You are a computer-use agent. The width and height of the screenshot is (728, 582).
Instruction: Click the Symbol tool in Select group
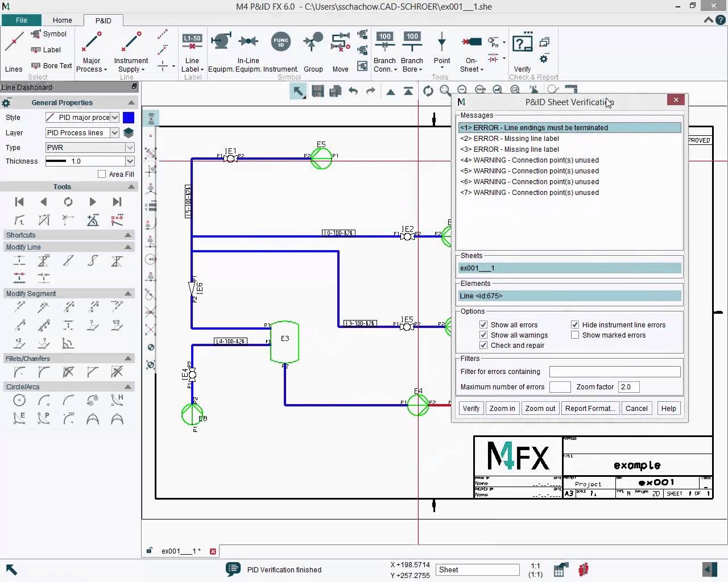point(49,34)
